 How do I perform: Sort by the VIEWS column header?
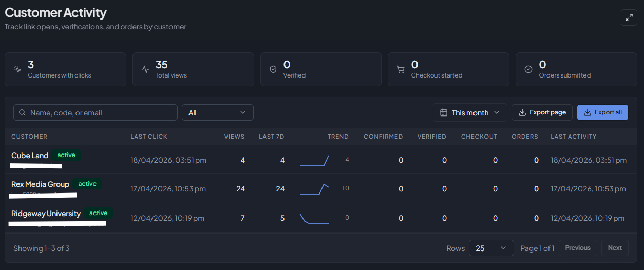235,137
